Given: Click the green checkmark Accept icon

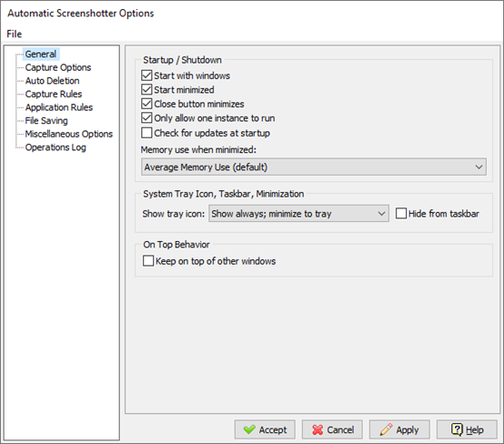Looking at the screenshot, I should (x=249, y=429).
